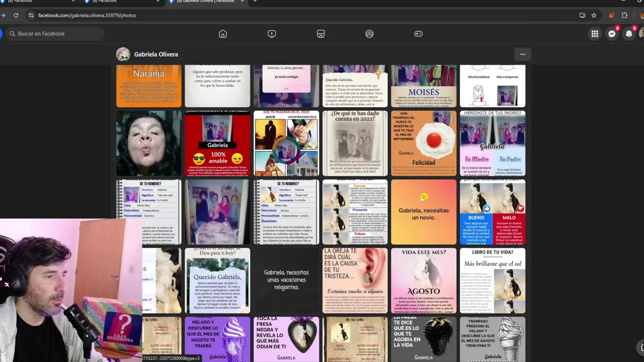View site information icon in address bar
This screenshot has width=644, height=362.
click(31, 15)
